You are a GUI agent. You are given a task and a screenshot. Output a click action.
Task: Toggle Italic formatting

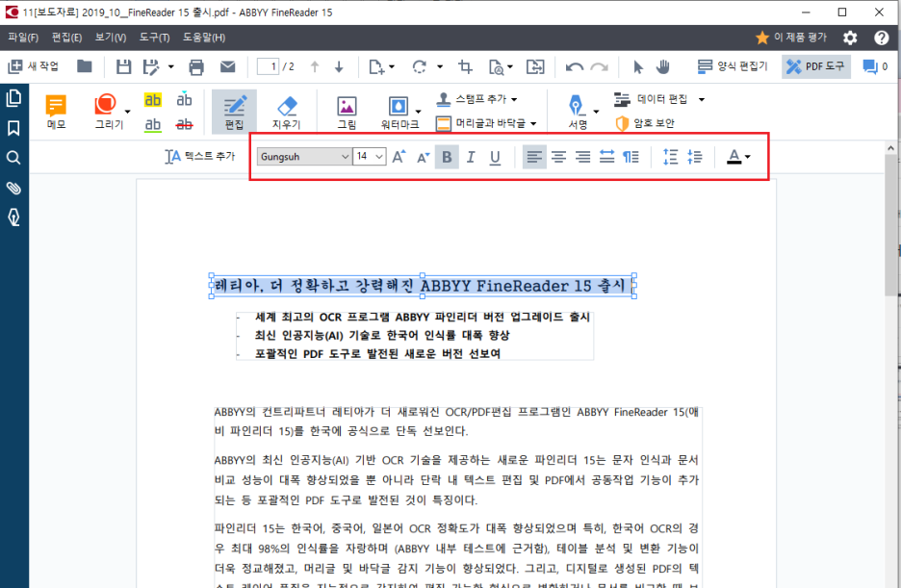(x=471, y=156)
